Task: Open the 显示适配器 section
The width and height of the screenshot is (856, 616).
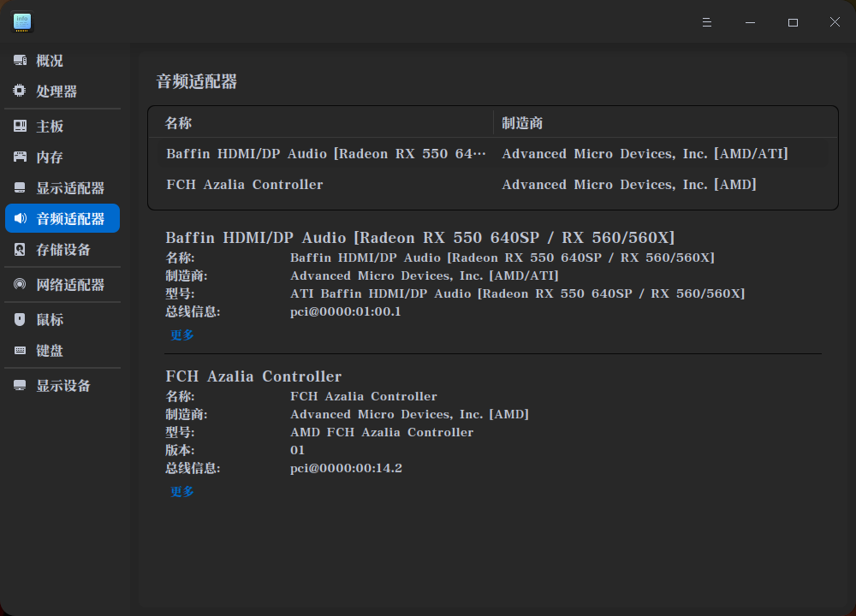Action: point(62,188)
